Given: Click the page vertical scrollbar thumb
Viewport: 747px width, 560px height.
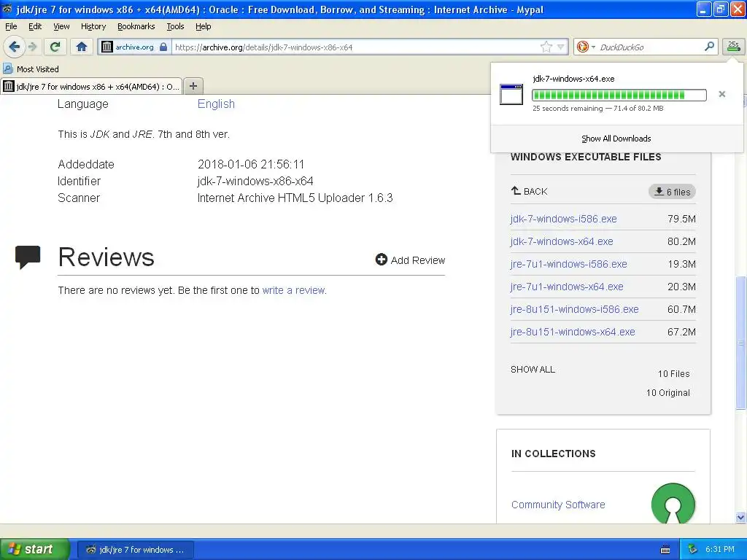Looking at the screenshot, I should [x=740, y=342].
